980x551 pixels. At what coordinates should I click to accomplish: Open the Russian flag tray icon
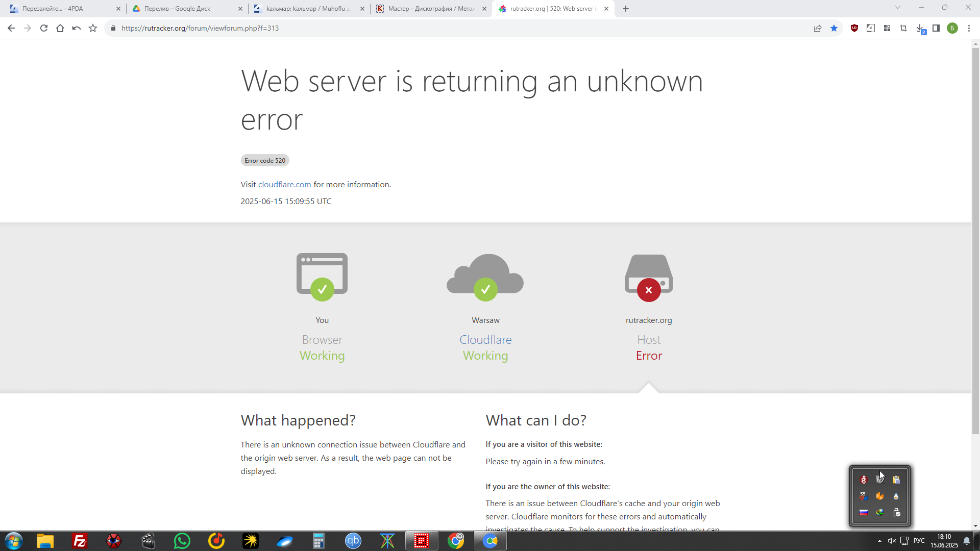click(864, 512)
